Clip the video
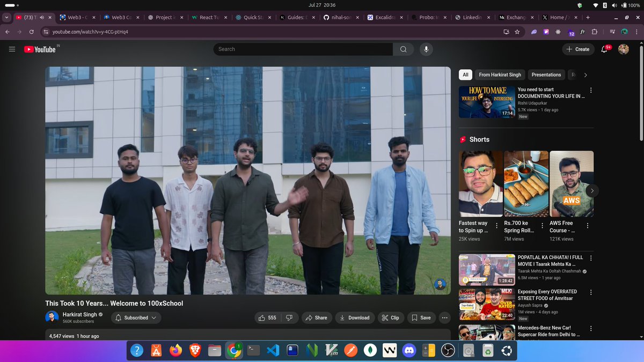This screenshot has width=644, height=362. 391,317
